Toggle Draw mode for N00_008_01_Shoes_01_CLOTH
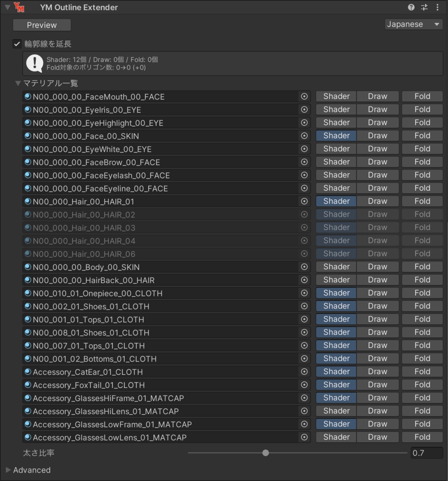Screen dimensions: 448x481 point(377,332)
